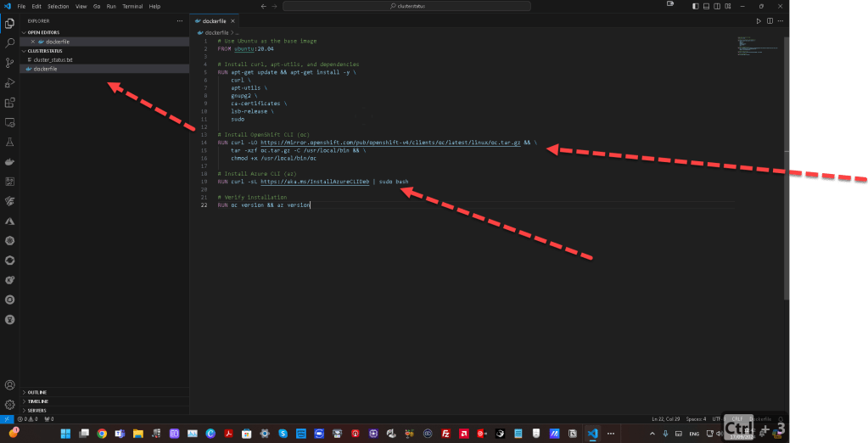This screenshot has height=443, width=868.
Task: Click the editor minimap preview
Action: pyautogui.click(x=759, y=46)
